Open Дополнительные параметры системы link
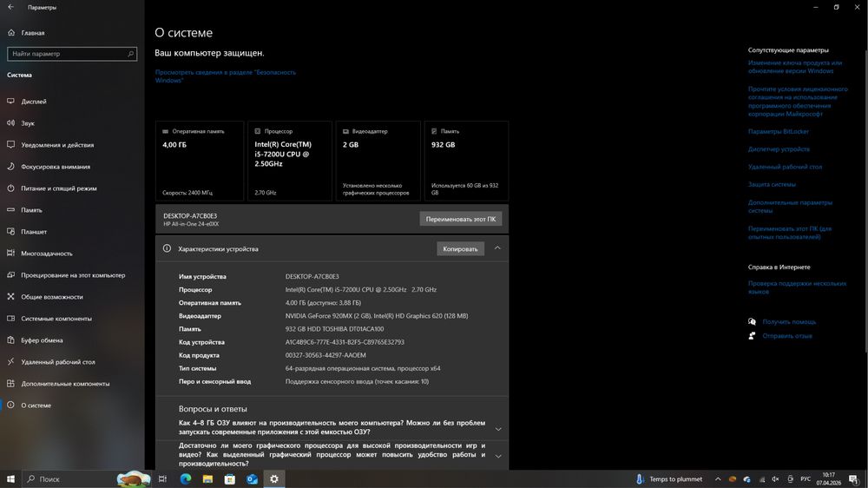868x488 pixels. coord(790,207)
